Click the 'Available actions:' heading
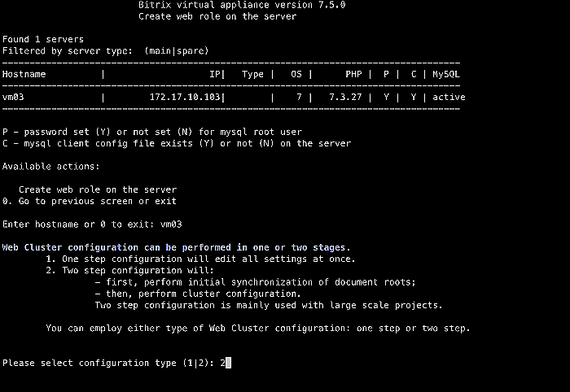The image size is (570, 392). [x=50, y=166]
